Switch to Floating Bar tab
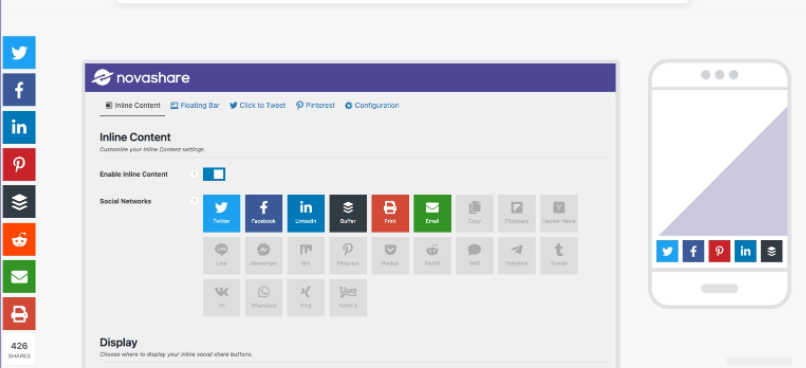This screenshot has width=806, height=368. coord(195,105)
